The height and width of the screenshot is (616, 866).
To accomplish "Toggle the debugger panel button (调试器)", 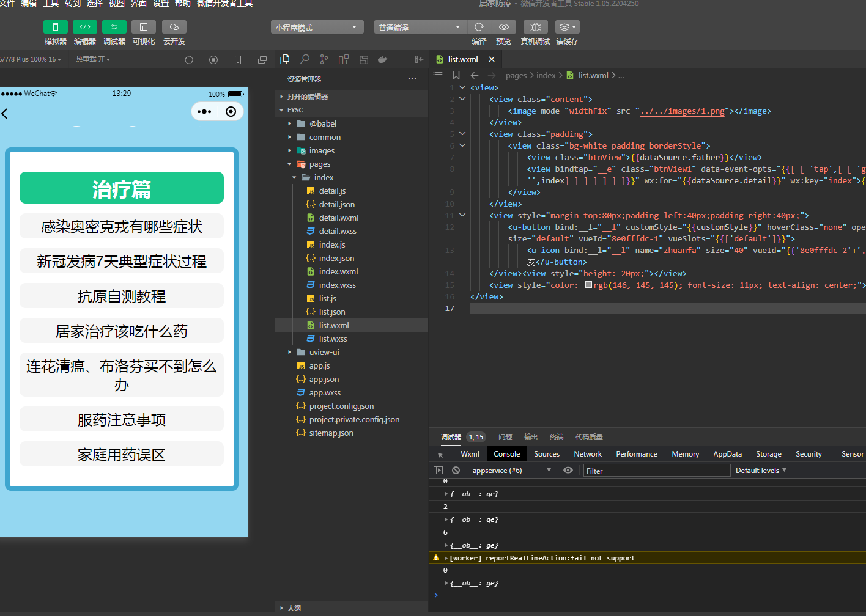I will [x=114, y=27].
